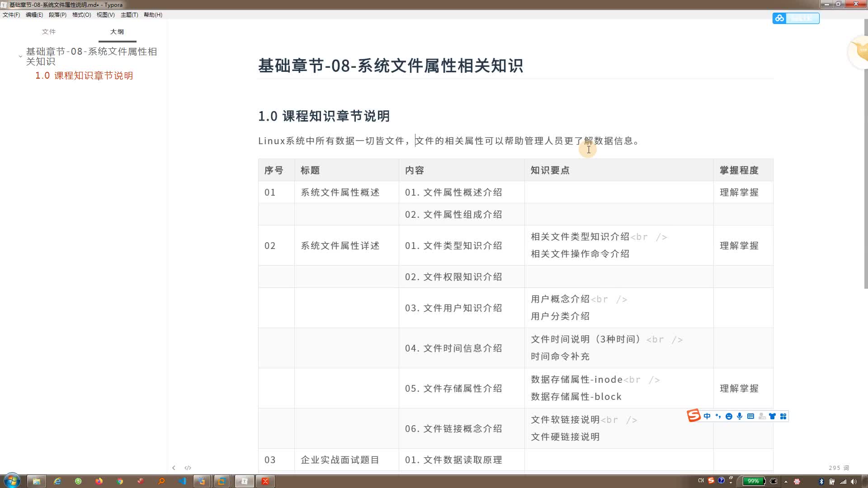This screenshot has width=868, height=488.
Task: Click the Sogou icon in system tray
Action: click(x=711, y=480)
